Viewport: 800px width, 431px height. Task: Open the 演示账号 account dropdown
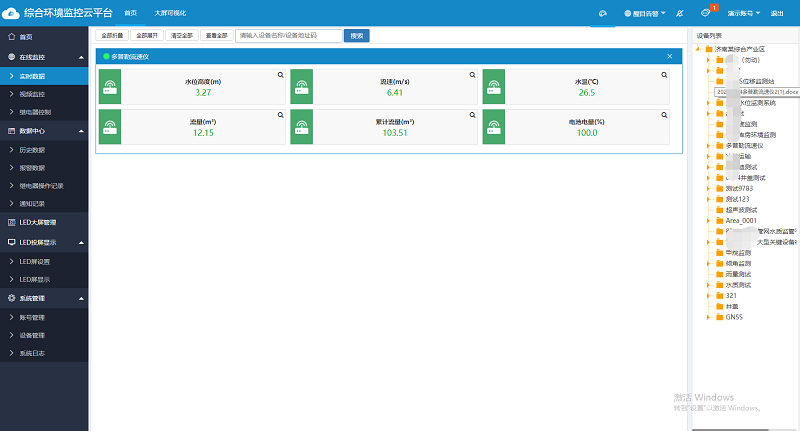743,14
